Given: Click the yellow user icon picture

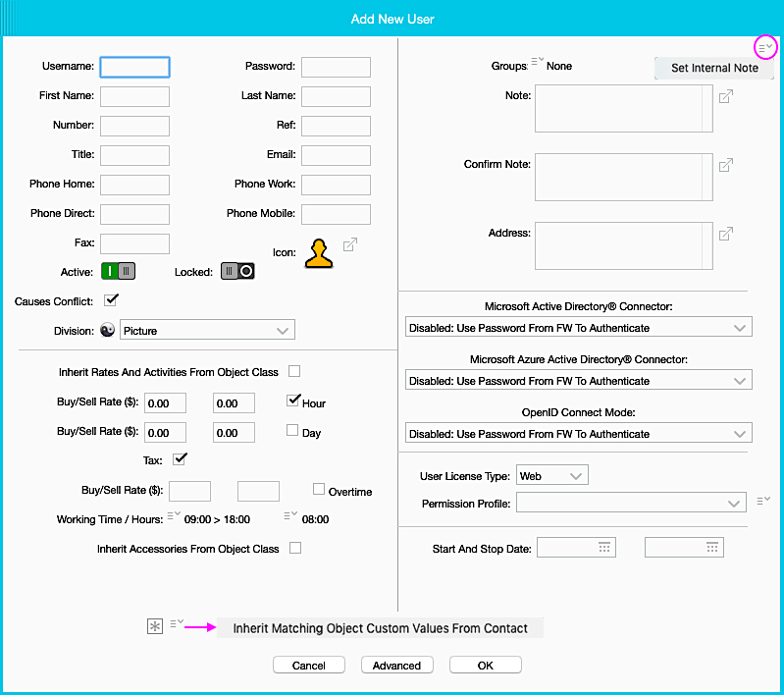Looking at the screenshot, I should pos(319,253).
